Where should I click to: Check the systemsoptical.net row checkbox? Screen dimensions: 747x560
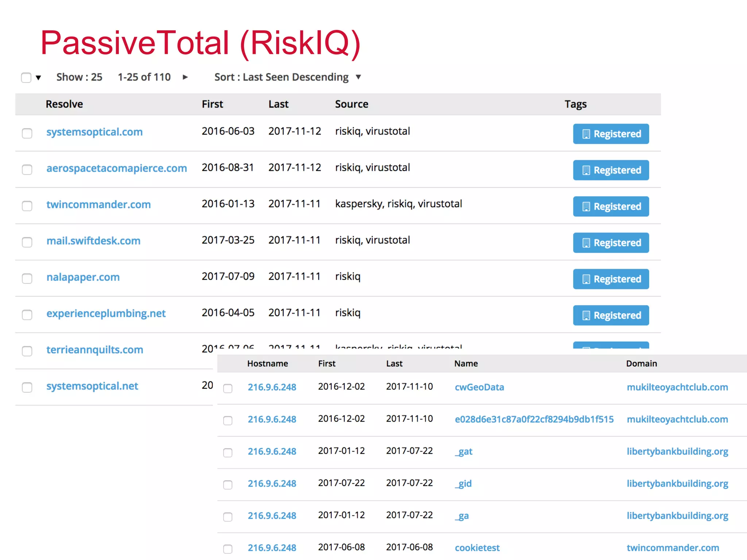(x=27, y=387)
